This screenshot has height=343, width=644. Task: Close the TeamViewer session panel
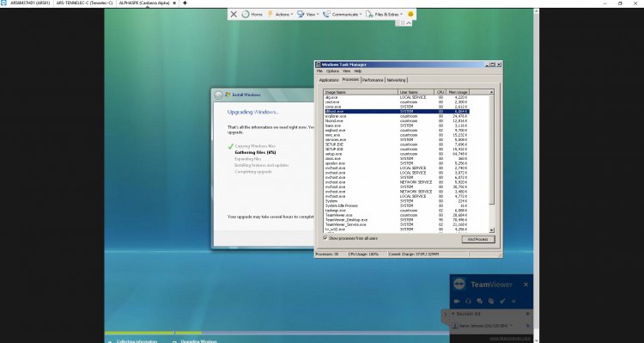pyautogui.click(x=526, y=285)
